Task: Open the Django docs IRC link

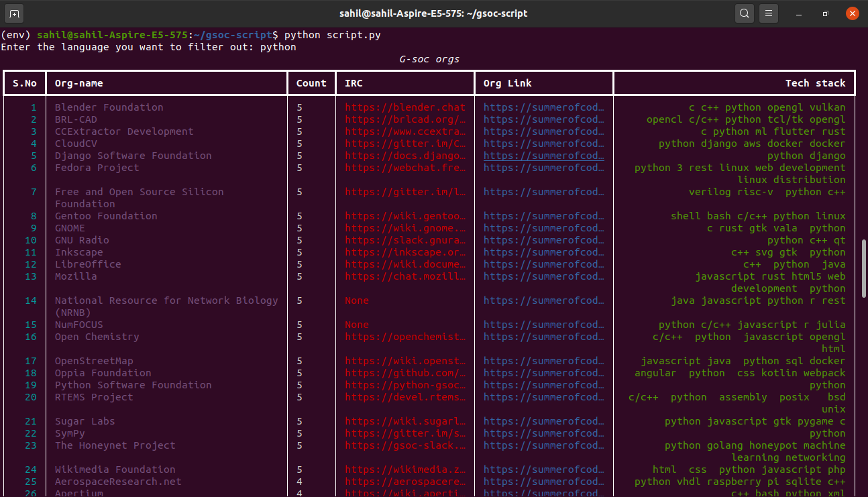Action: [x=405, y=156]
